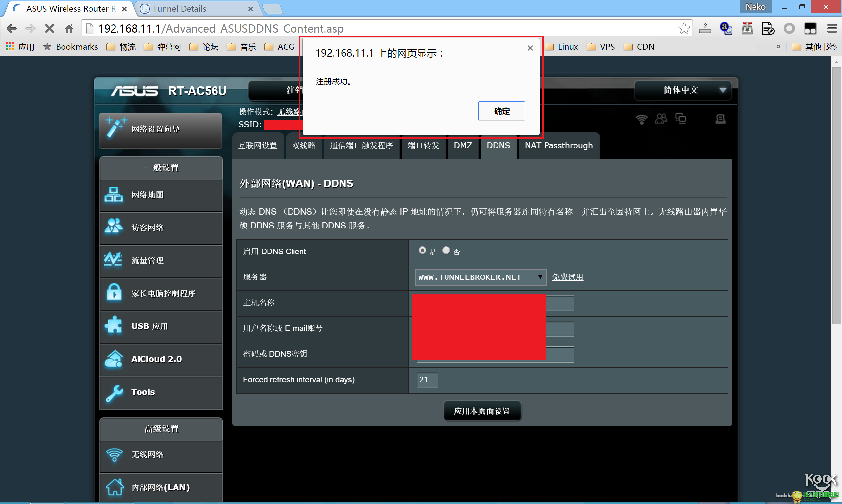Open AiCloud 2.0 section
842x504 pixels.
(x=161, y=359)
